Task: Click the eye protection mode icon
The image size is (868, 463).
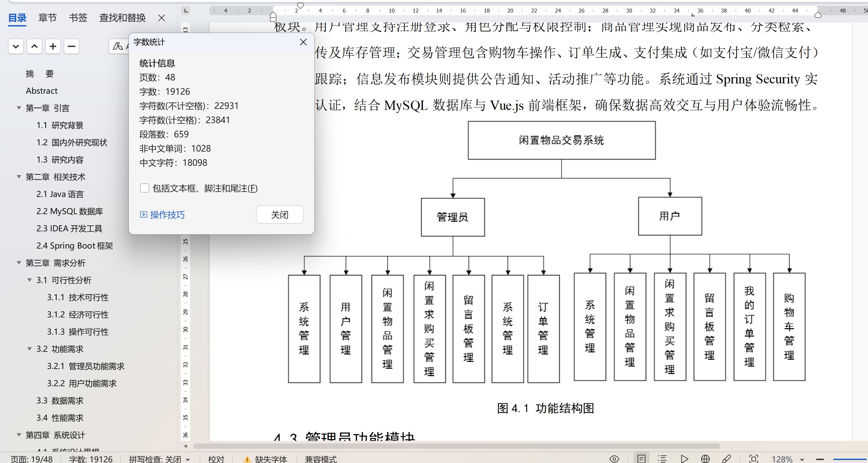Action: coord(614,459)
